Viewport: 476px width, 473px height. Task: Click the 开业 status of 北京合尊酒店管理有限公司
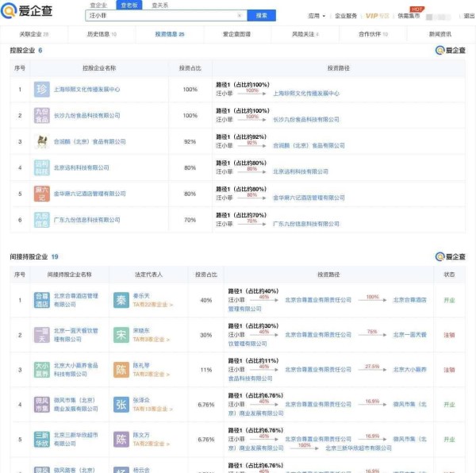tap(449, 300)
